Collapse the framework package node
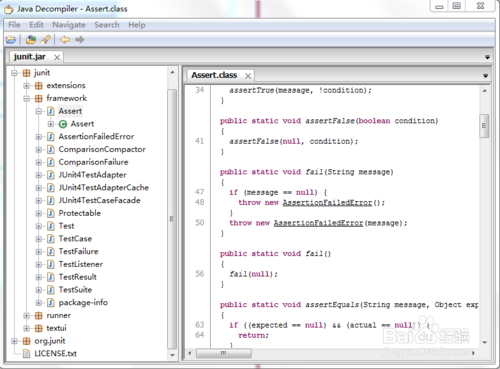This screenshot has width=500, height=369. pyautogui.click(x=27, y=98)
